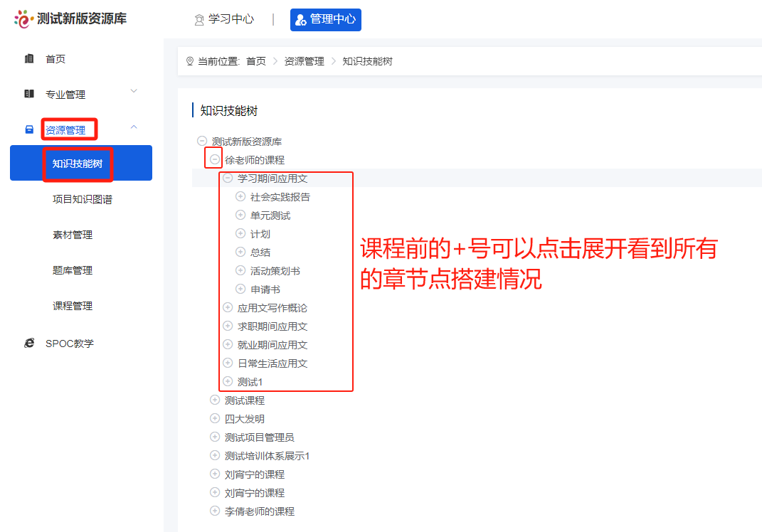Image resolution: width=762 pixels, height=532 pixels.
Task: Expand the 测试项目管理员 node
Action: click(x=214, y=436)
